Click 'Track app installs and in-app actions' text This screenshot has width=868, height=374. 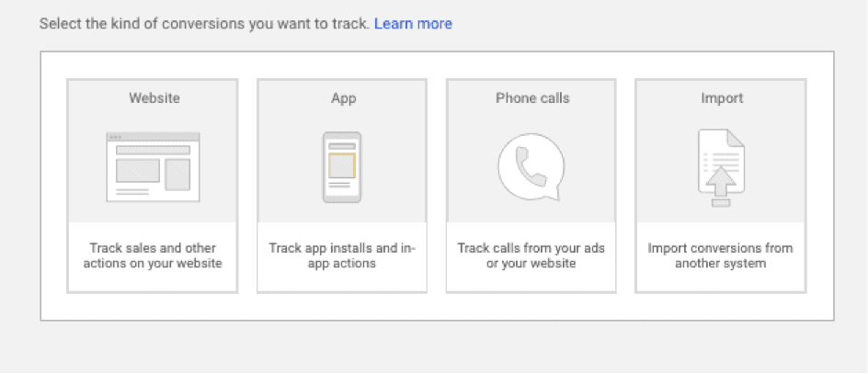(x=342, y=255)
